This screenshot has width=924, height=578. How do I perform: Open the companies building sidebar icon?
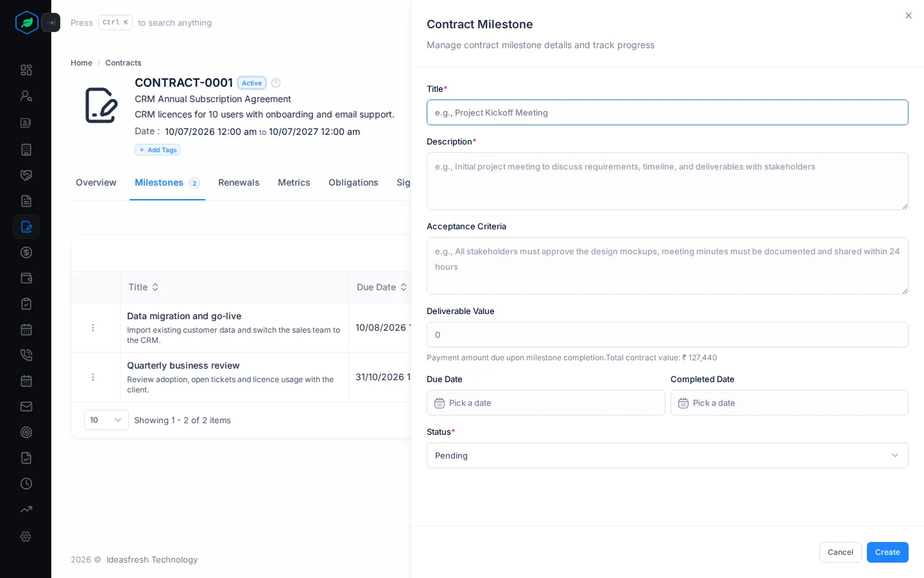pyautogui.click(x=26, y=150)
